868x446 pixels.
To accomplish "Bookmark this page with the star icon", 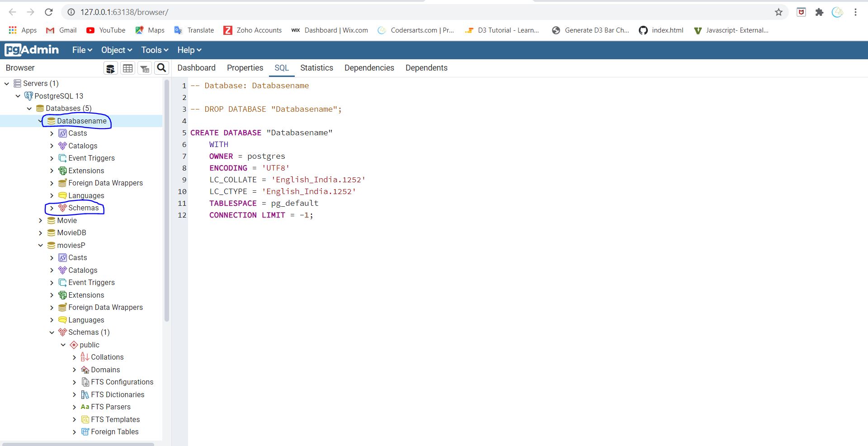I will pyautogui.click(x=778, y=12).
